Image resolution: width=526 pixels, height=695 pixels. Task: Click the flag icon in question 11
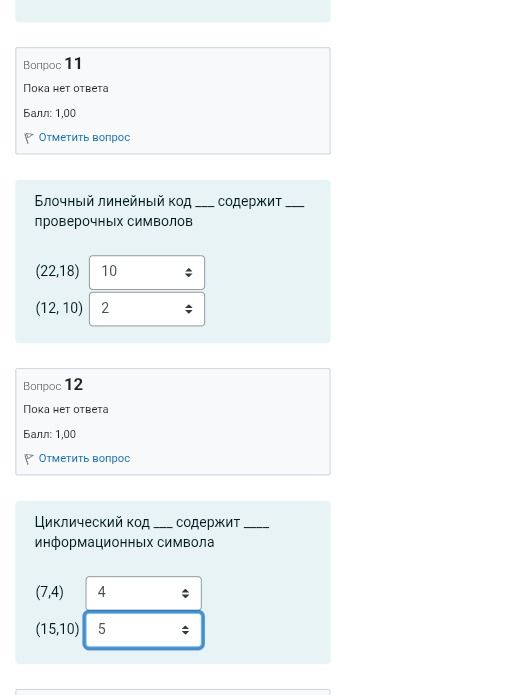29,138
